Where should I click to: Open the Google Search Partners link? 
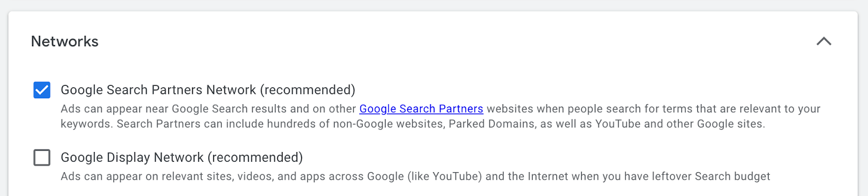(x=421, y=109)
